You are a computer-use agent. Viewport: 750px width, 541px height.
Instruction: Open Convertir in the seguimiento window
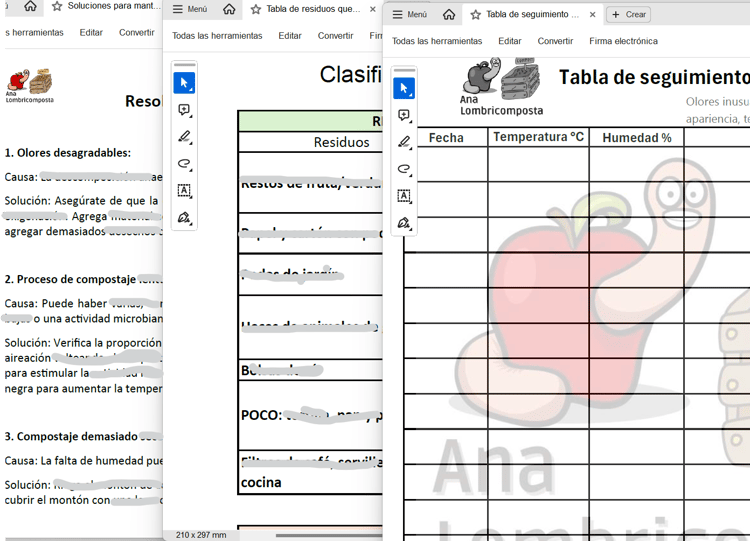(555, 41)
